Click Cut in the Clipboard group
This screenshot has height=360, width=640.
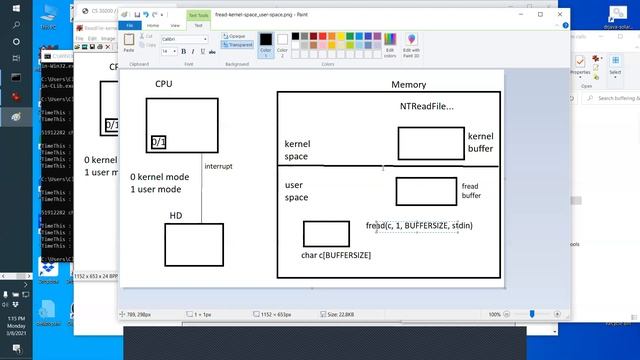[146, 36]
